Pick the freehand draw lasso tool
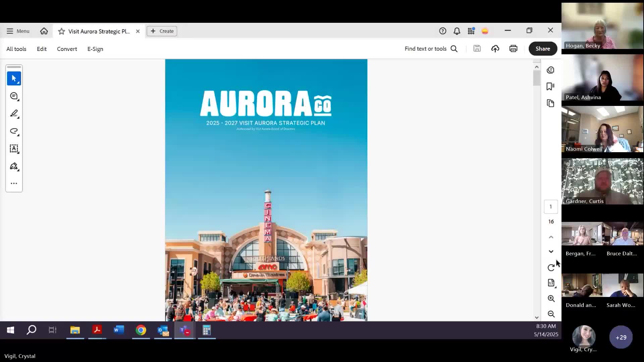 [14, 131]
